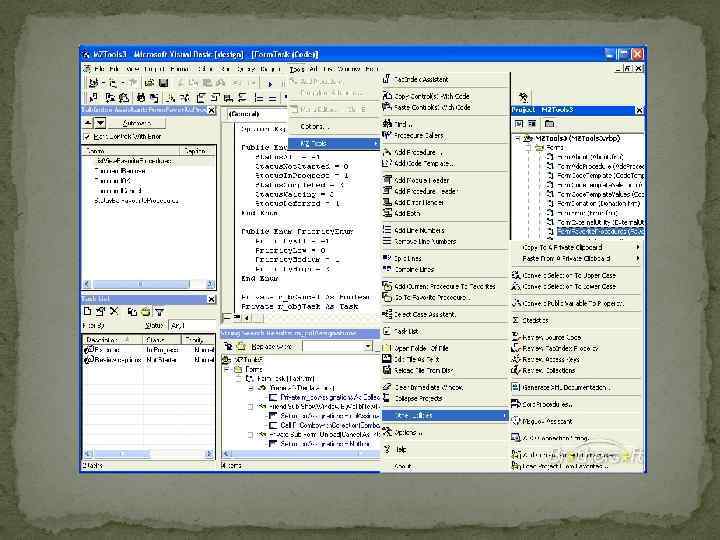This screenshot has height=540, width=720.
Task: Click the Replace With input field
Action: (x=333, y=346)
